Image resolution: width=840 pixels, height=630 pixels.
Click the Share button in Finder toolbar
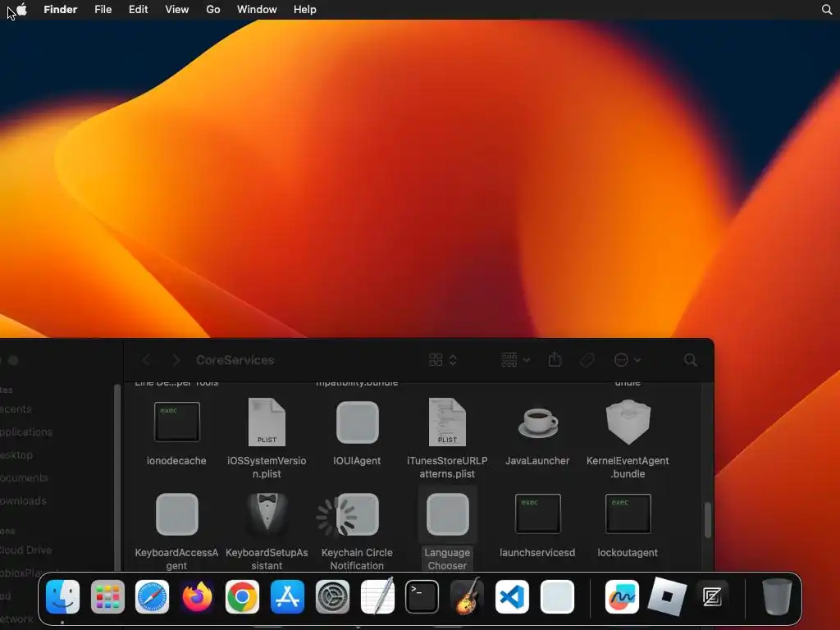coord(555,359)
